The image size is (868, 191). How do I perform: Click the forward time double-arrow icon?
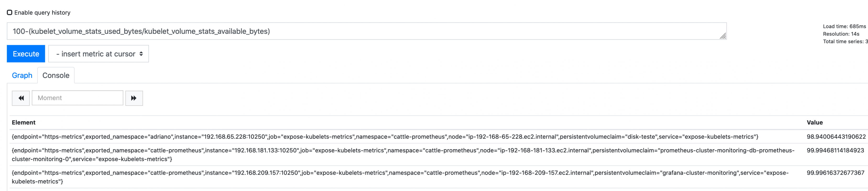[134, 98]
